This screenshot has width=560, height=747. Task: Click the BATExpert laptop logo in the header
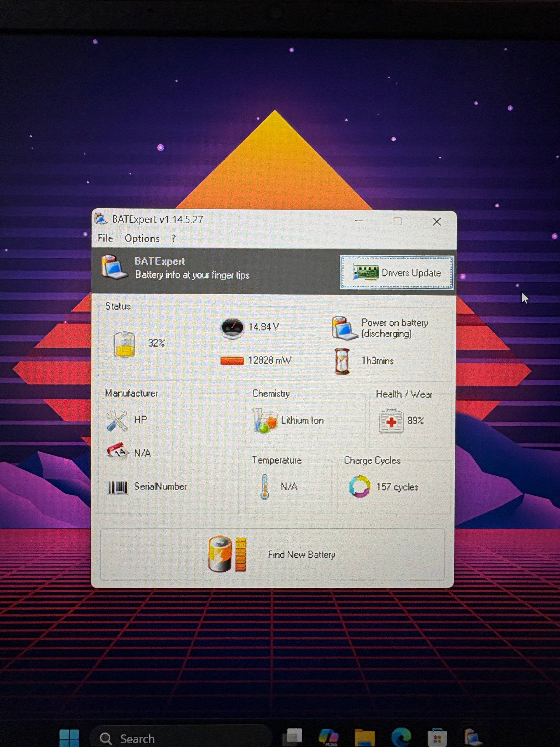pos(114,268)
